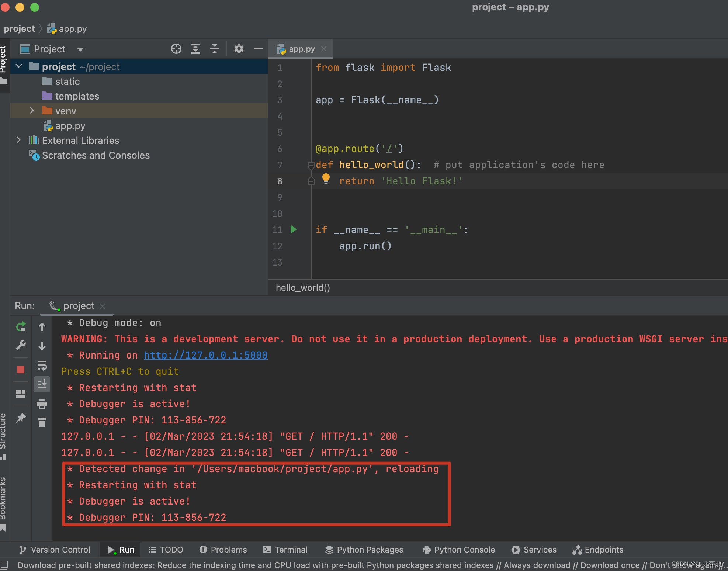Expand the venv folder

32,111
